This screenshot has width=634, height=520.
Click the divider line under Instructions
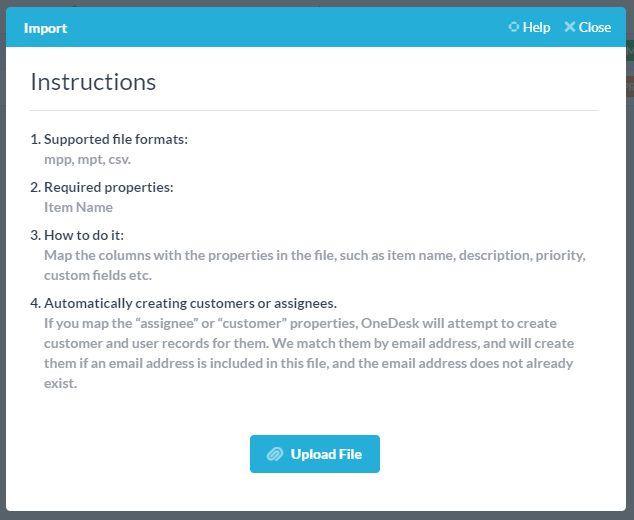pyautogui.click(x=314, y=110)
